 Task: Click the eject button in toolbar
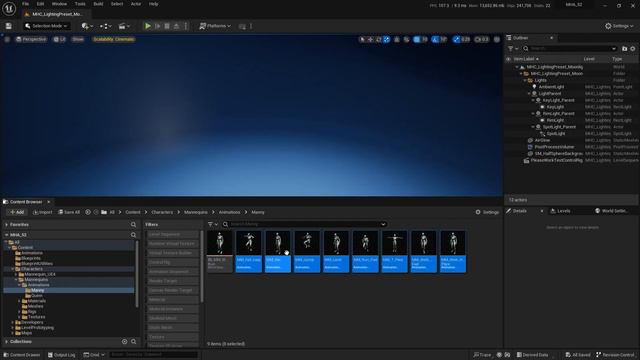coord(176,26)
